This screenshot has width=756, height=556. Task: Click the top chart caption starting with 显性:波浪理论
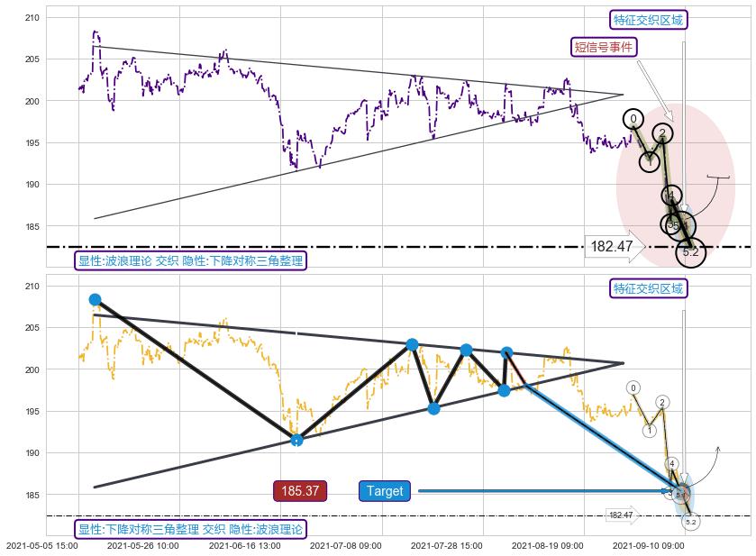point(191,260)
